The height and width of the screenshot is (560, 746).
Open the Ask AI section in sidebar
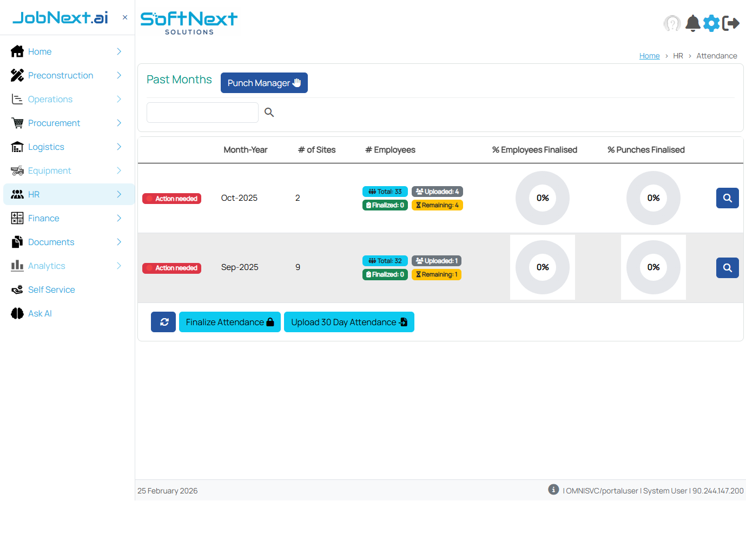[39, 313]
